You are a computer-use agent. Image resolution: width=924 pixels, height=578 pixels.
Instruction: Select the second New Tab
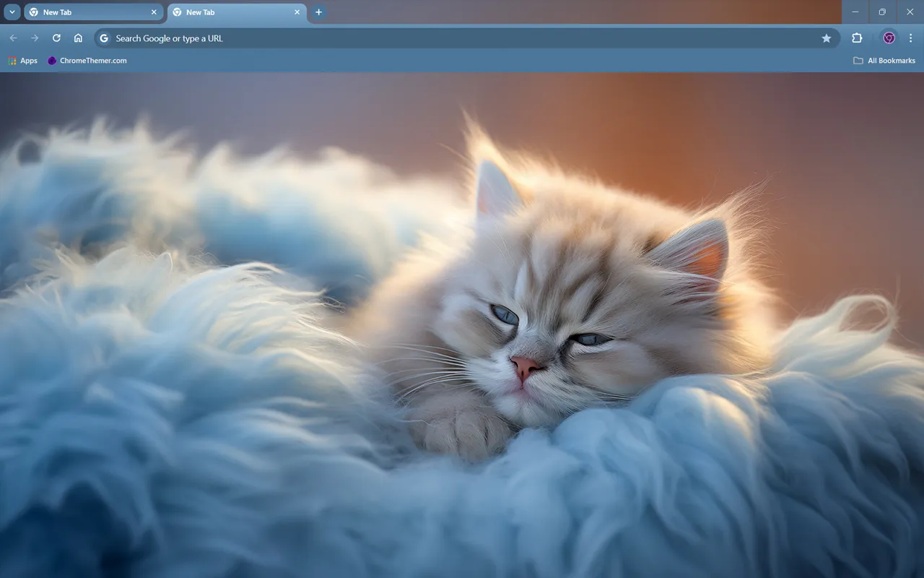[x=236, y=12]
